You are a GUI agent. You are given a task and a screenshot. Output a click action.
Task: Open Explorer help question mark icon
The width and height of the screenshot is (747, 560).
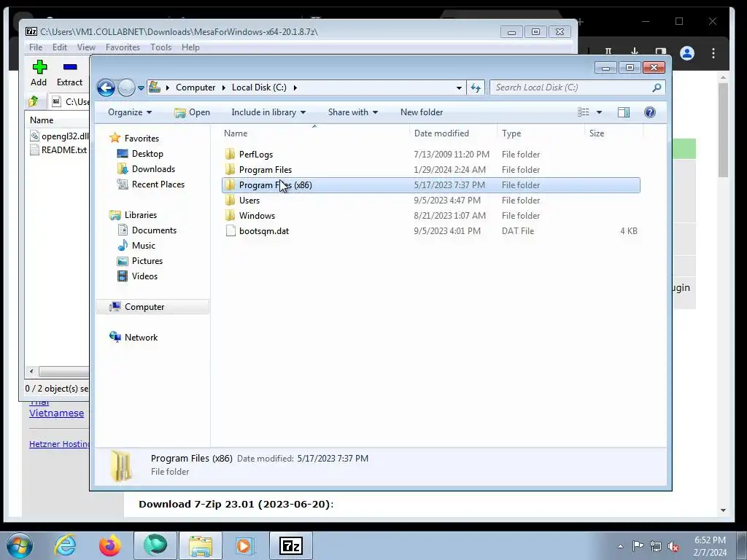(650, 112)
